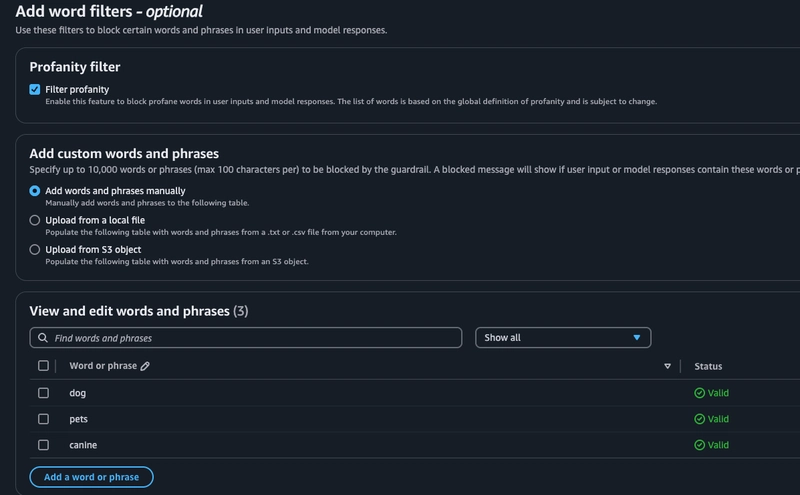Uncheck the Filter profanity checkbox
The width and height of the screenshot is (800, 495).
(35, 89)
